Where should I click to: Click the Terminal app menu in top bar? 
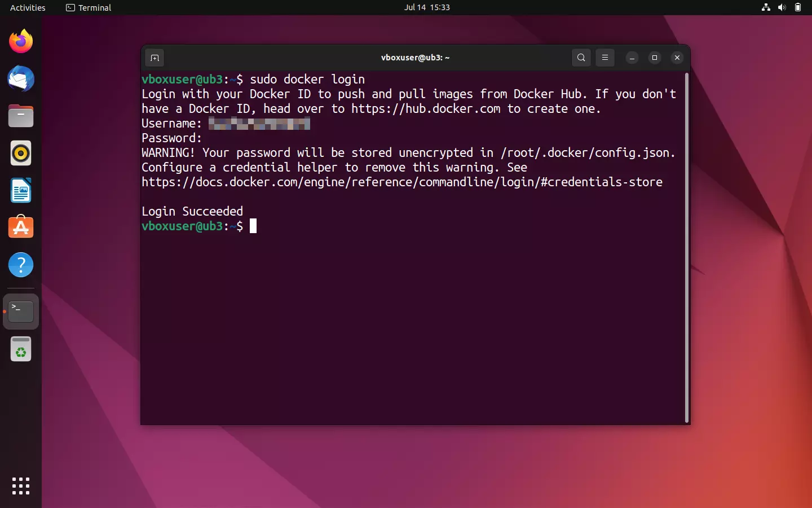pyautogui.click(x=88, y=7)
